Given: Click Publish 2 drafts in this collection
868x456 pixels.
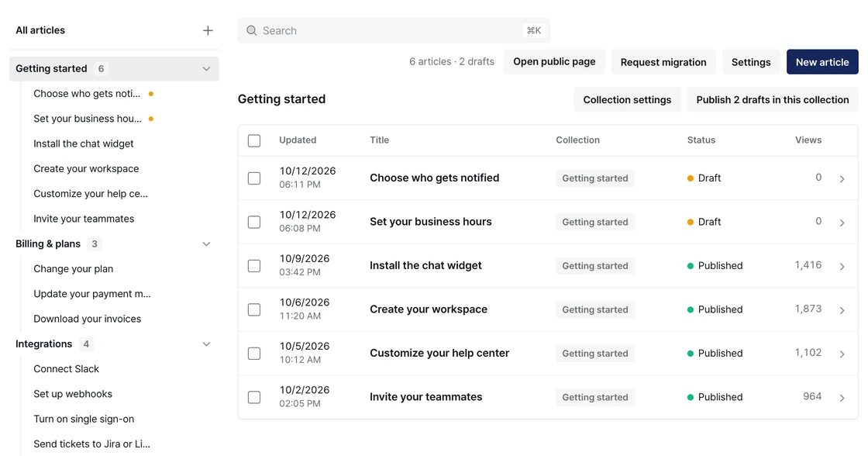Looking at the screenshot, I should click(772, 100).
